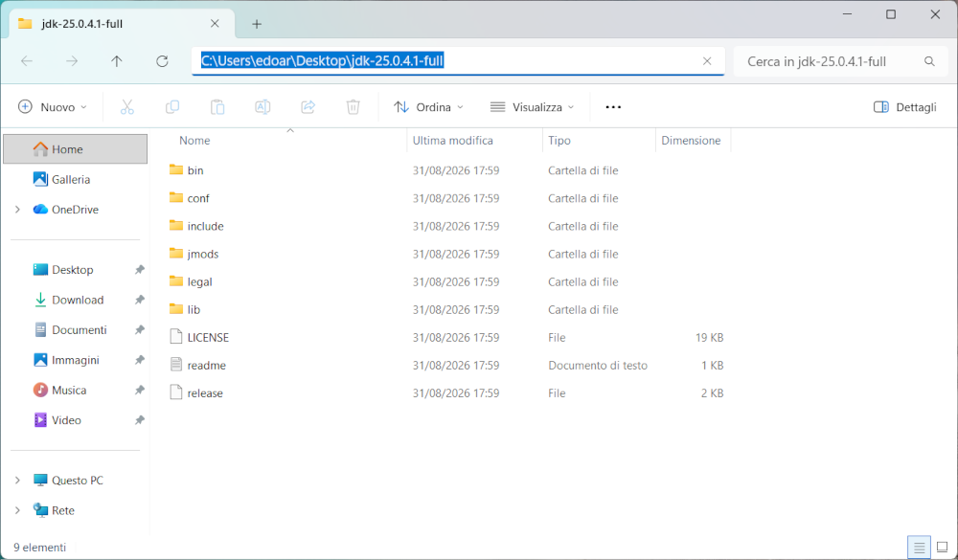
Task: Click the Share icon in toolbar
Action: tap(308, 107)
